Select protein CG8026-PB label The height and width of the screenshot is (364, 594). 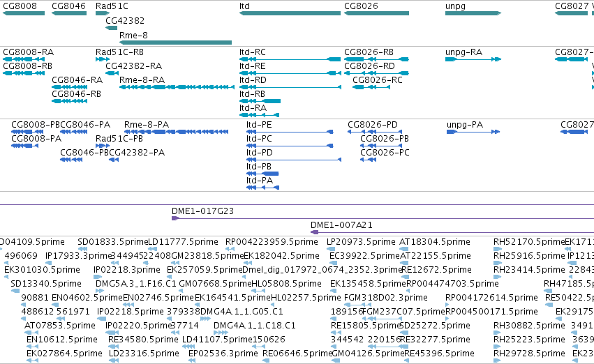[385, 139]
